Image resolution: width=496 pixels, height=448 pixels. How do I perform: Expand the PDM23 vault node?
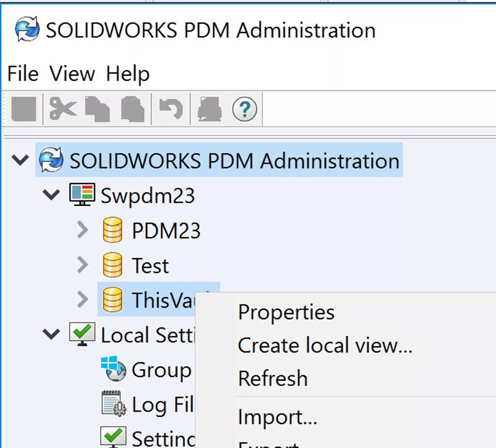click(x=83, y=230)
